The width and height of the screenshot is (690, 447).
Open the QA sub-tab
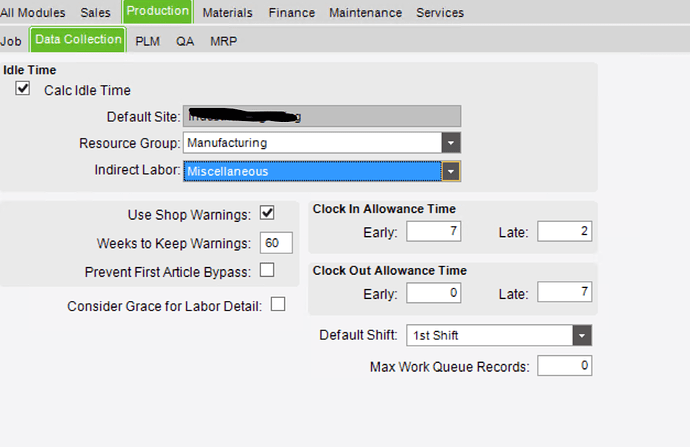coord(185,41)
